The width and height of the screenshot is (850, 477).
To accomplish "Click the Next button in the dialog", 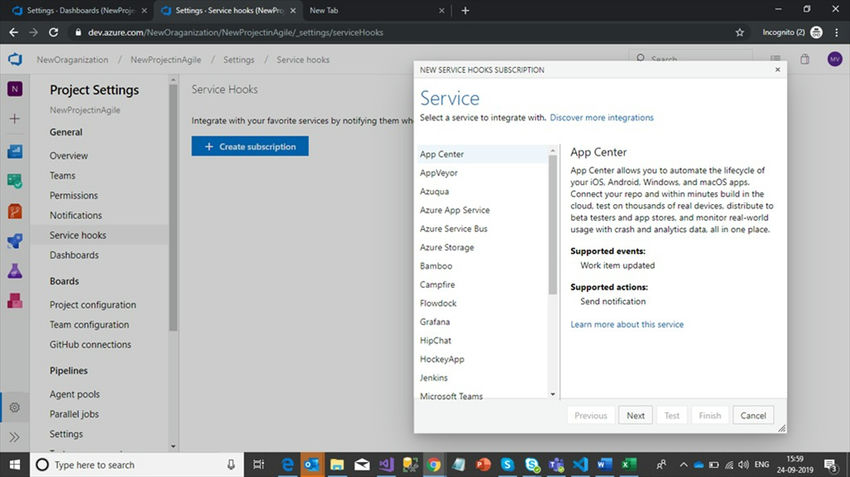I will (635, 415).
